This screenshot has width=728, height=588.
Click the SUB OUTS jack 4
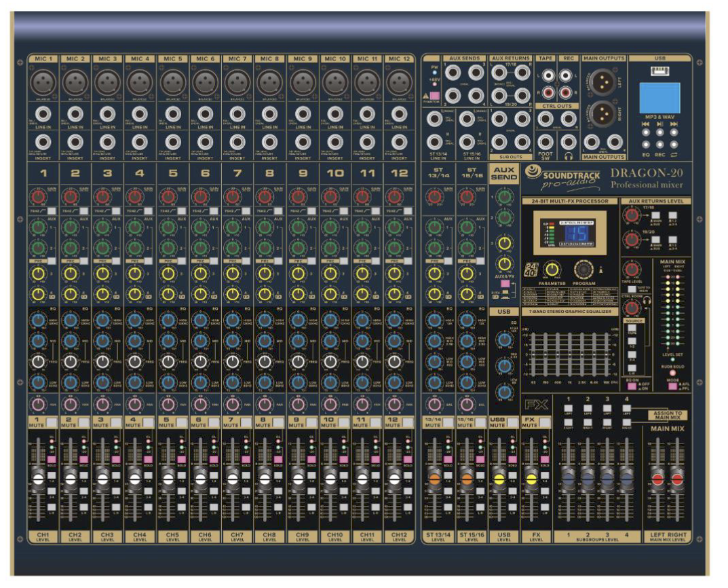(x=522, y=142)
